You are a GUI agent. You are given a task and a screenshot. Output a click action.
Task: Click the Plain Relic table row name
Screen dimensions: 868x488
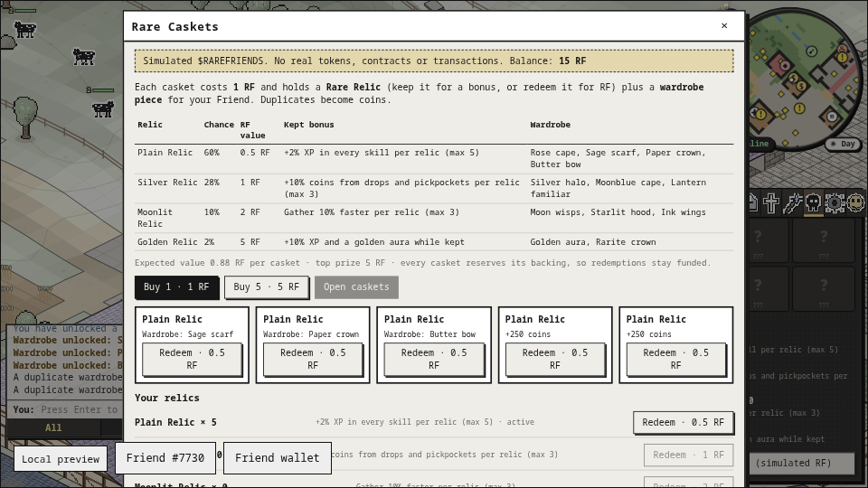point(165,153)
